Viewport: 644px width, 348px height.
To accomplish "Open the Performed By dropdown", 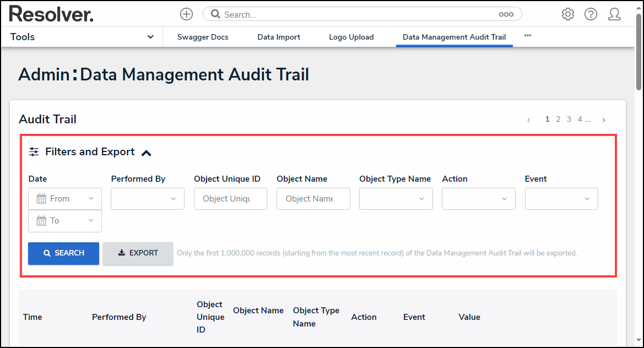I will 148,199.
